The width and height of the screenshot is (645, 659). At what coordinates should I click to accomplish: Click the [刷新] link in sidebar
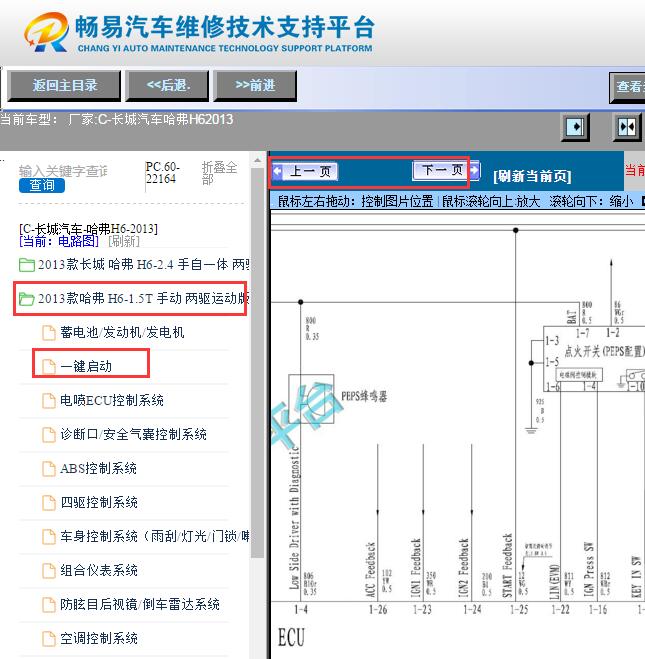(124, 241)
